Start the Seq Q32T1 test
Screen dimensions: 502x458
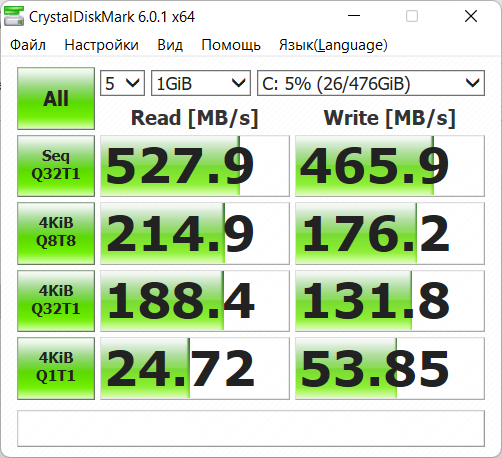click(56, 166)
